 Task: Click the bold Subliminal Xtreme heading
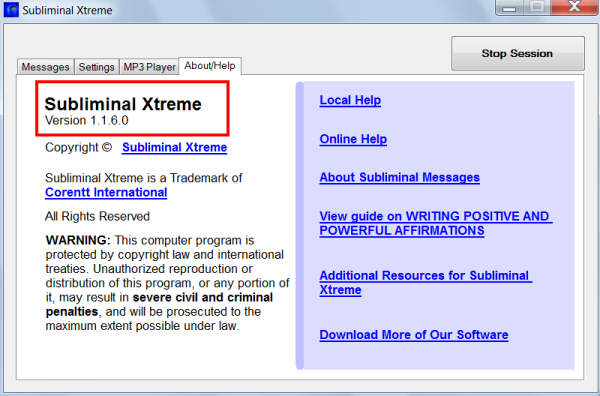point(123,104)
